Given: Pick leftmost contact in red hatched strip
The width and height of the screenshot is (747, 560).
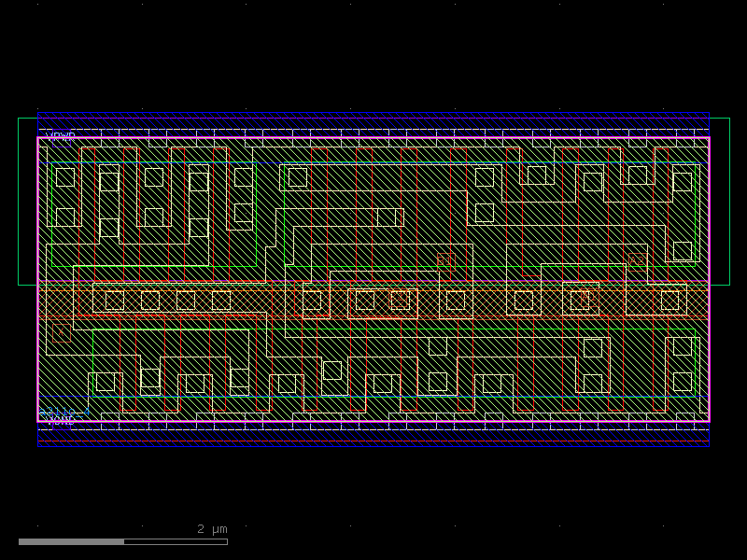Looking at the screenshot, I should 115,301.
